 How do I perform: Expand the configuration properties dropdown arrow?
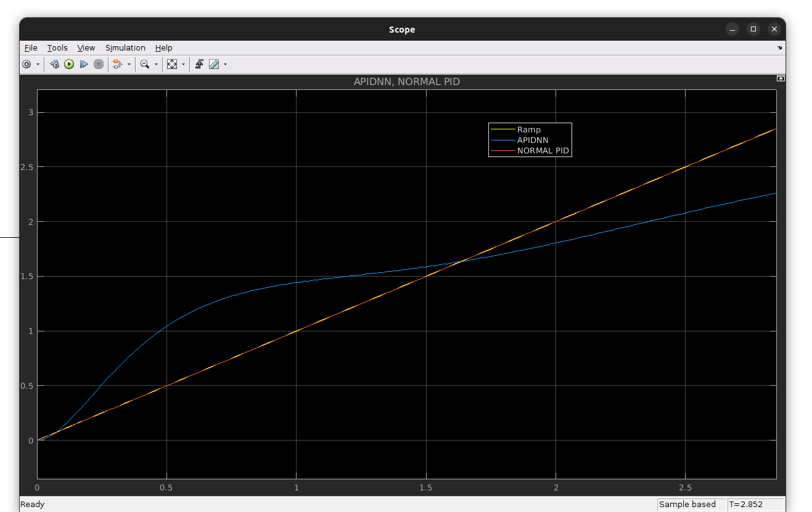coord(38,64)
